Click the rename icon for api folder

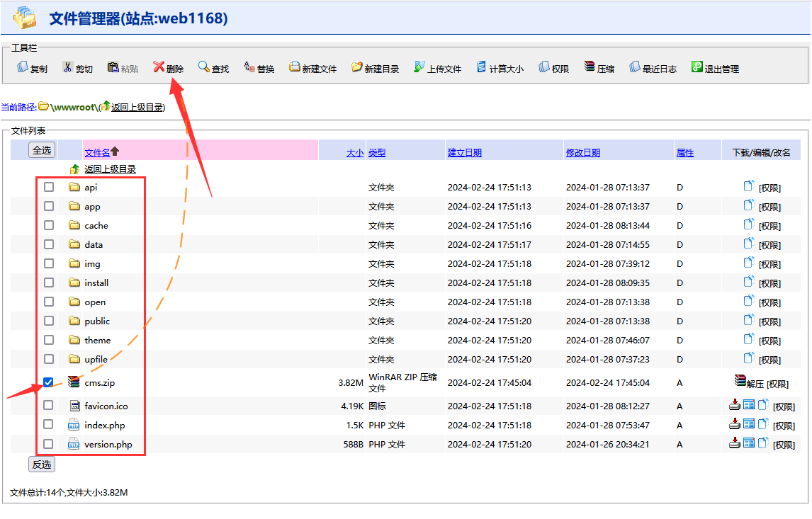pos(749,187)
